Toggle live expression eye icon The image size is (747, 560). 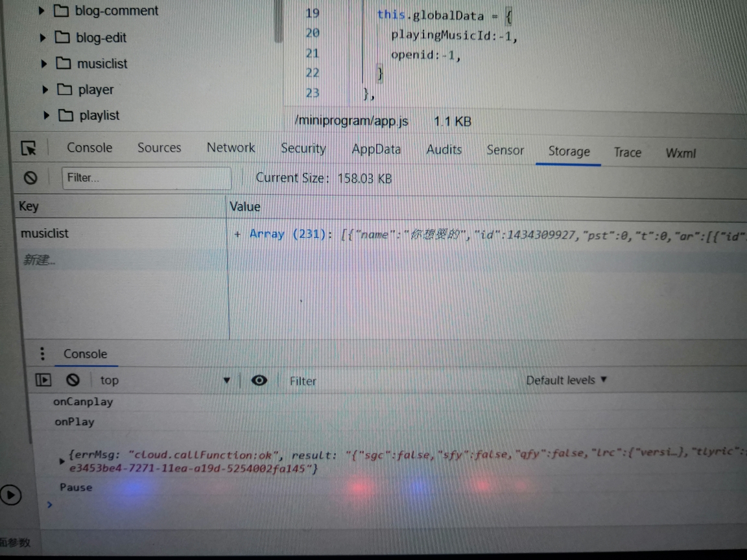click(259, 380)
